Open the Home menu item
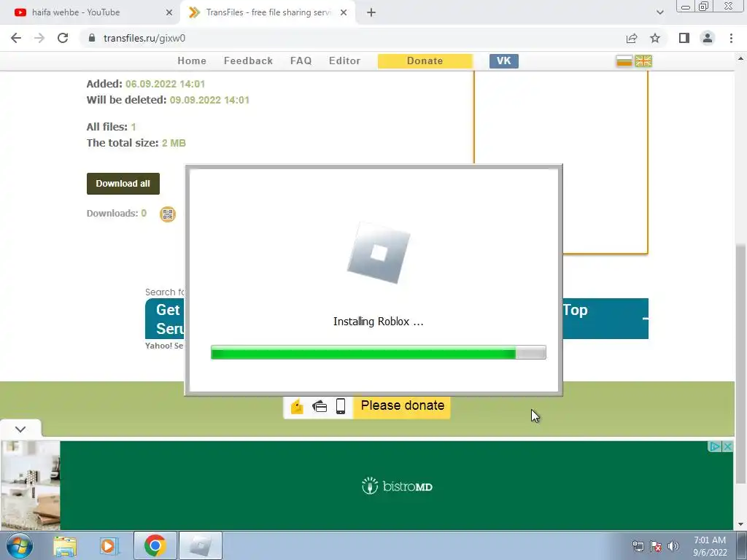This screenshot has height=560, width=747. point(192,61)
